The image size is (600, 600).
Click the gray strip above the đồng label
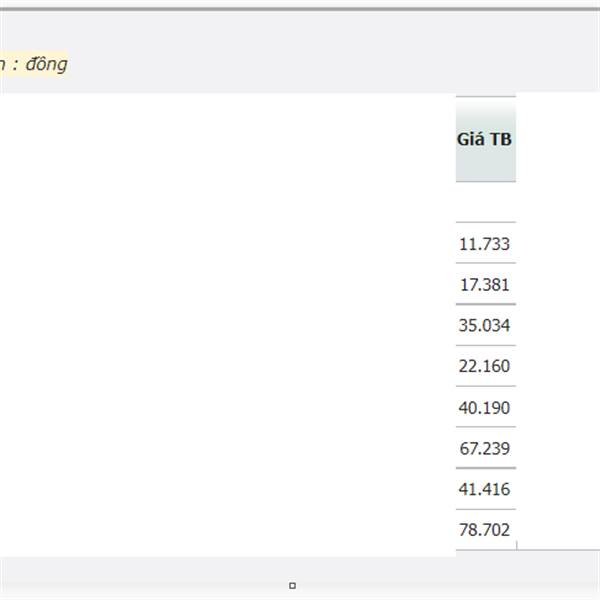[300, 28]
